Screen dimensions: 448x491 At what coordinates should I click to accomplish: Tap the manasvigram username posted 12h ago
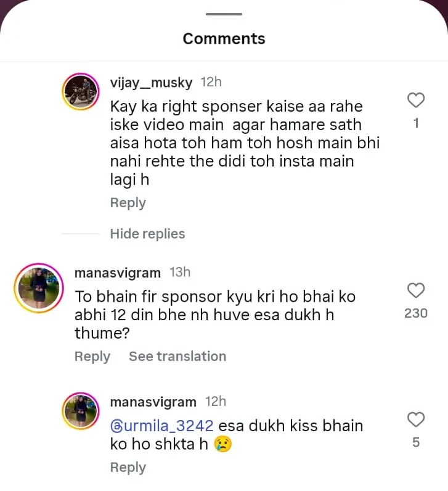[153, 402]
